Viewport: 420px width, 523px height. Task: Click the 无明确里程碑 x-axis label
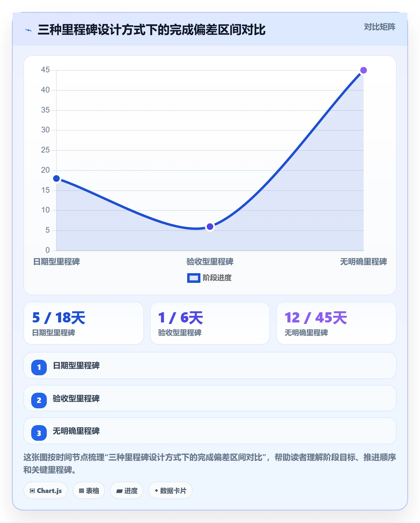(x=364, y=262)
